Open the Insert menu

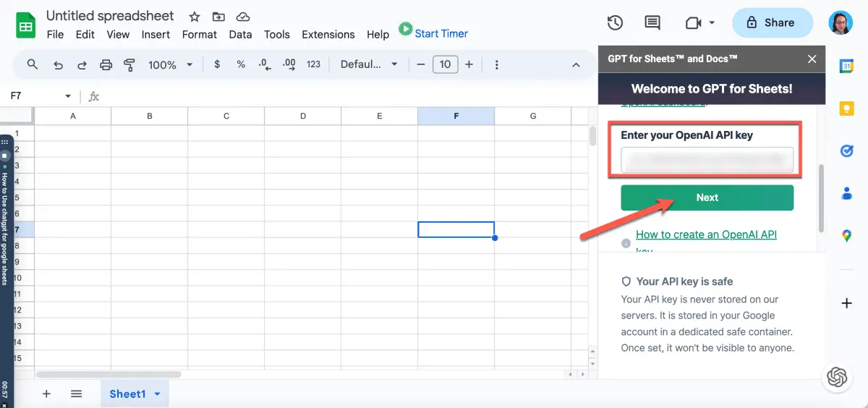tap(156, 34)
